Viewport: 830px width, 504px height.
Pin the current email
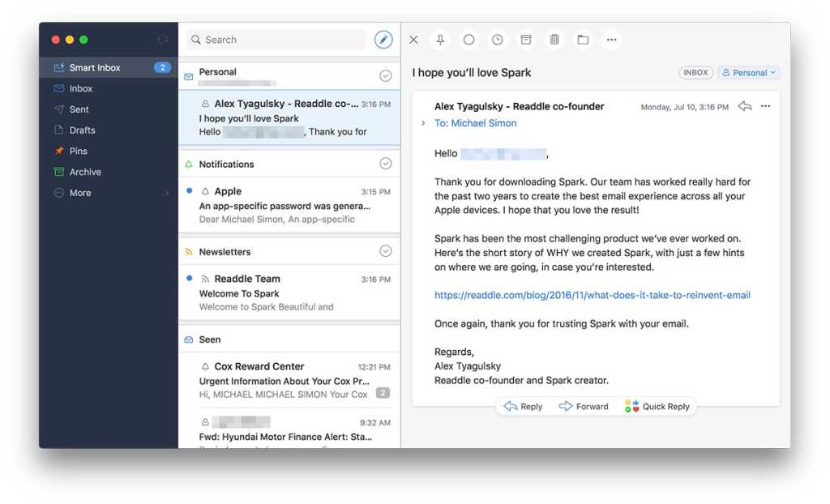pos(440,40)
